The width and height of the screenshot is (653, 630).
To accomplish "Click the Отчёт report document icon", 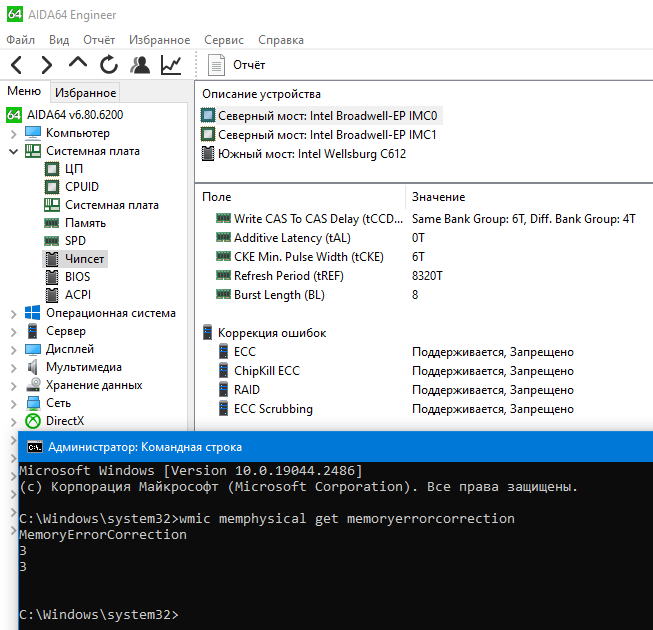I will [x=216, y=65].
